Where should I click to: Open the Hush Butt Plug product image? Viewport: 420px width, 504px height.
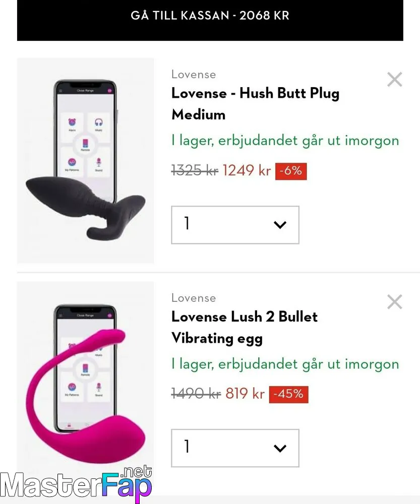[x=86, y=161]
